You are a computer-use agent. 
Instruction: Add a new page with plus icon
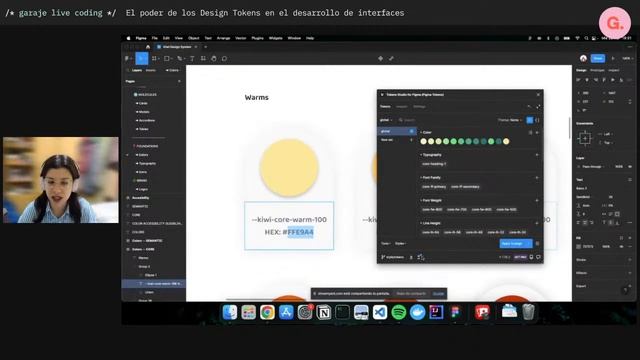(179, 81)
